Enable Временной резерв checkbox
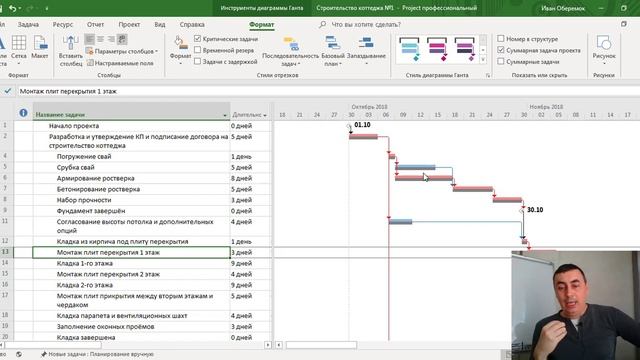 pos(198,50)
